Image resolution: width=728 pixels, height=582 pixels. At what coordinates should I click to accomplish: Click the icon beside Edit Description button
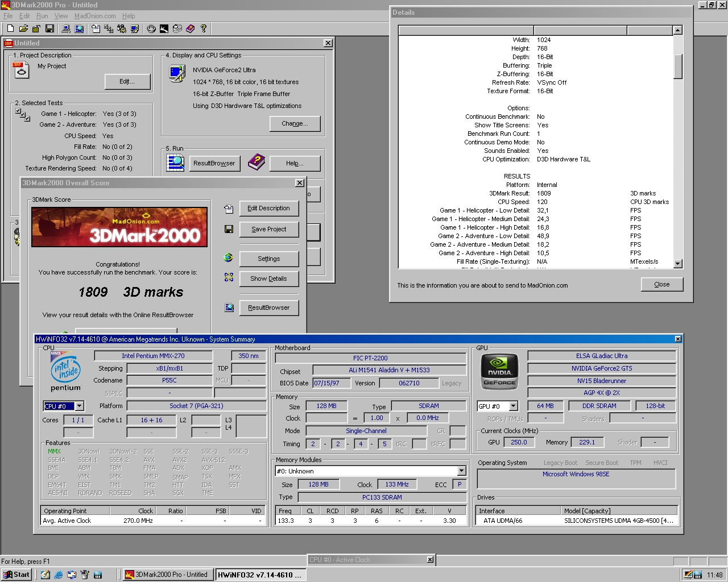click(229, 209)
